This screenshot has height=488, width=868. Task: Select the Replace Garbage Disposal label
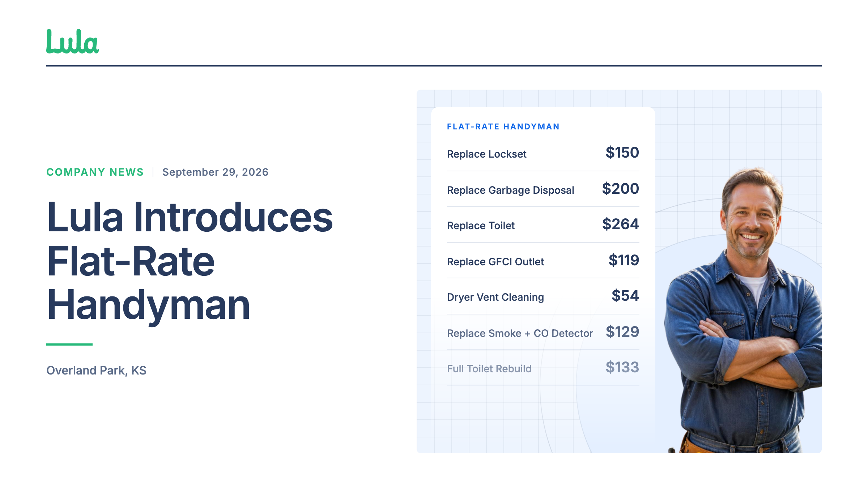point(510,190)
